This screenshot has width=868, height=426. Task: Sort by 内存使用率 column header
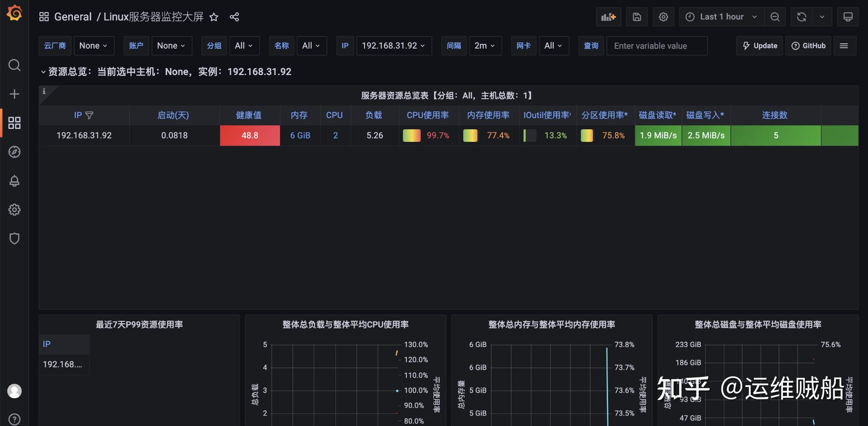point(488,115)
